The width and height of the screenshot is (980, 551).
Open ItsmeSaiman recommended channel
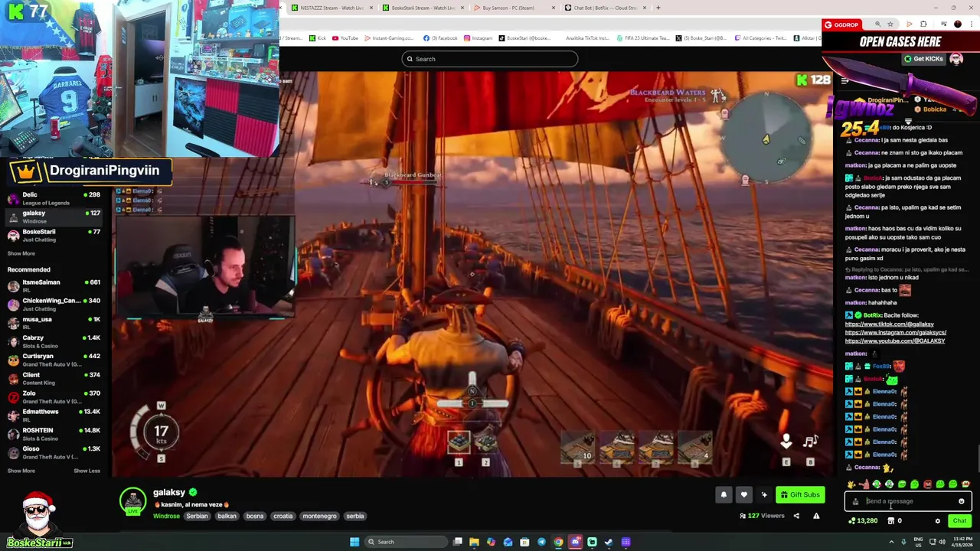coord(54,285)
